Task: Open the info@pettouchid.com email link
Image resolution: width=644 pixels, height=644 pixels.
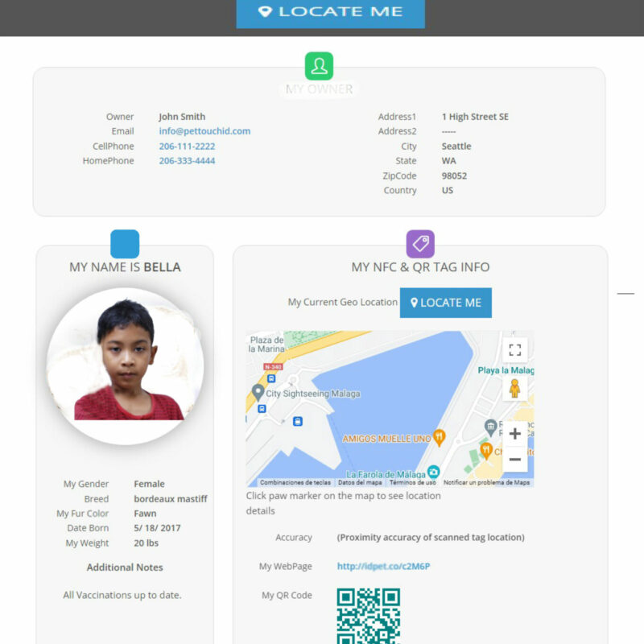Action: [204, 131]
